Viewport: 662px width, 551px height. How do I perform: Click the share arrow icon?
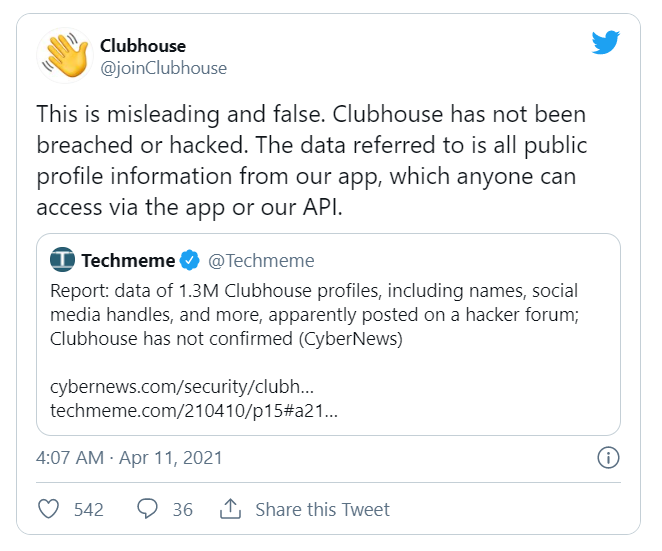[230, 509]
